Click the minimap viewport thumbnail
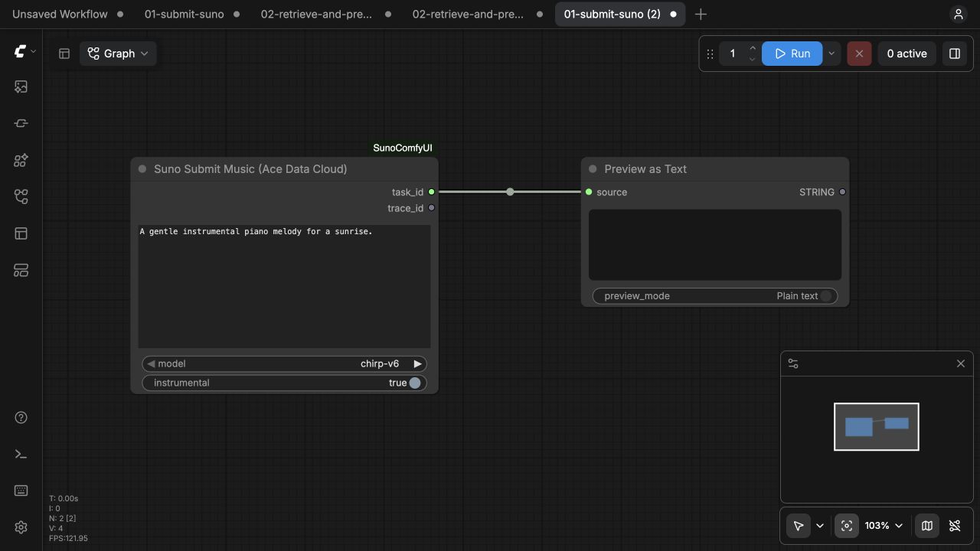The width and height of the screenshot is (980, 551). (x=876, y=426)
